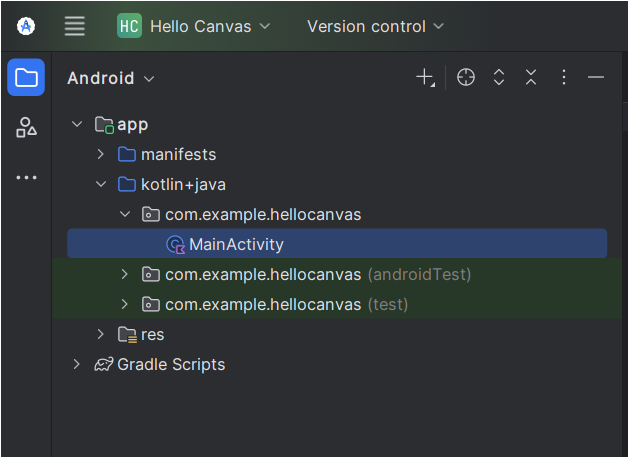Change the Android project view dropdown
This screenshot has height=457, width=628.
[x=111, y=78]
